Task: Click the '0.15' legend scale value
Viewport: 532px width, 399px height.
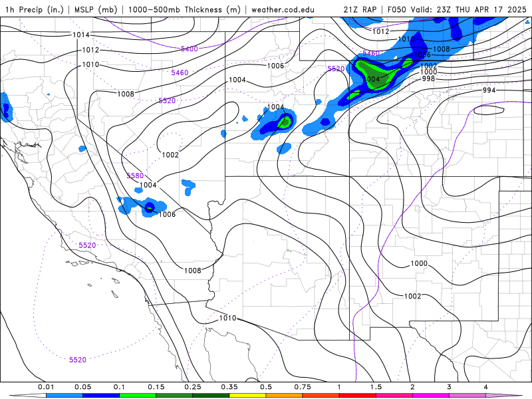Action: [156, 387]
